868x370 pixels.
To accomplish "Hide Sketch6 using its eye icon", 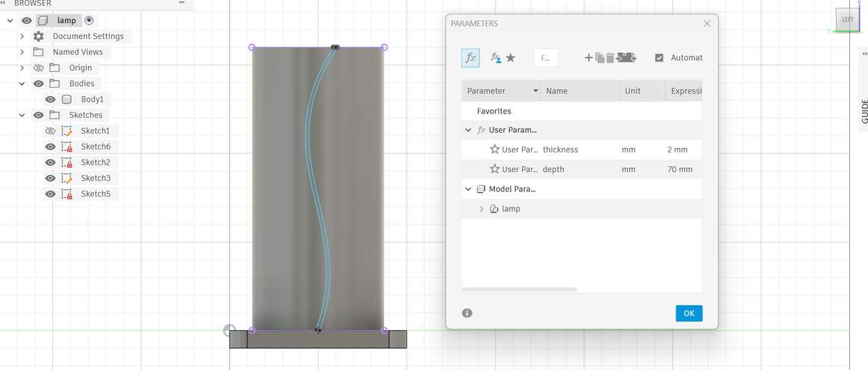I will pyautogui.click(x=51, y=147).
